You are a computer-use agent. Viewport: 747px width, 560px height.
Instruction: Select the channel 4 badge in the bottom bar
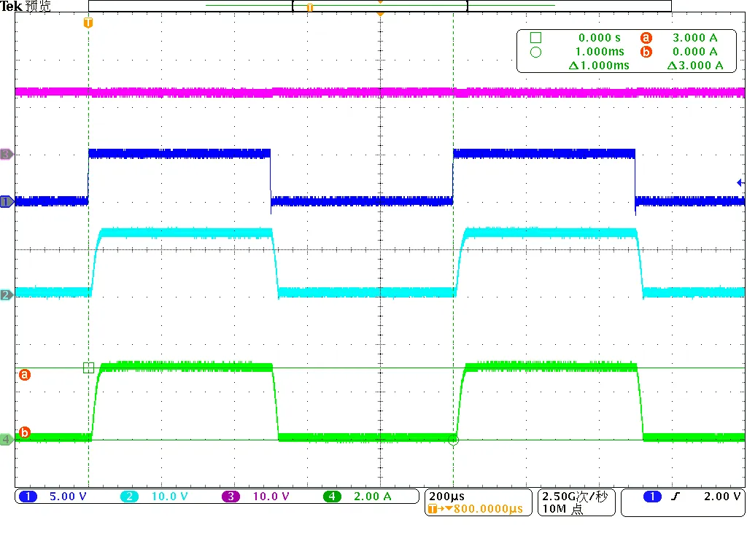332,497
